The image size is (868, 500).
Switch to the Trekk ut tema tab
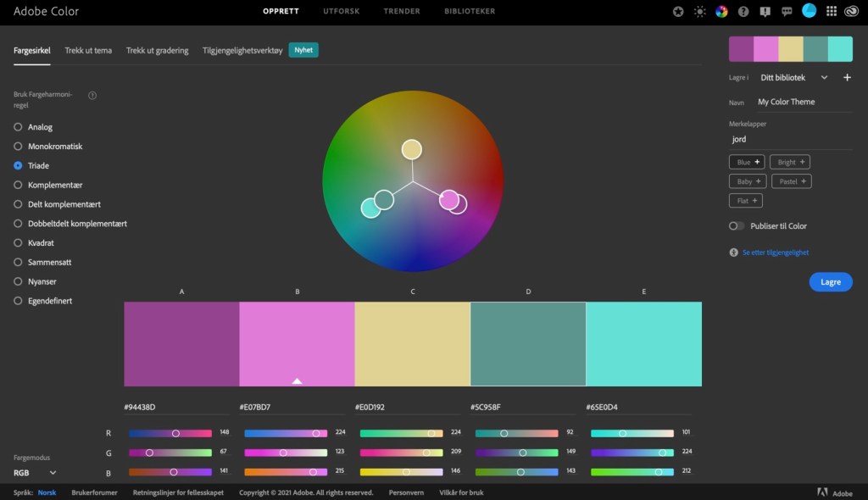coord(88,50)
